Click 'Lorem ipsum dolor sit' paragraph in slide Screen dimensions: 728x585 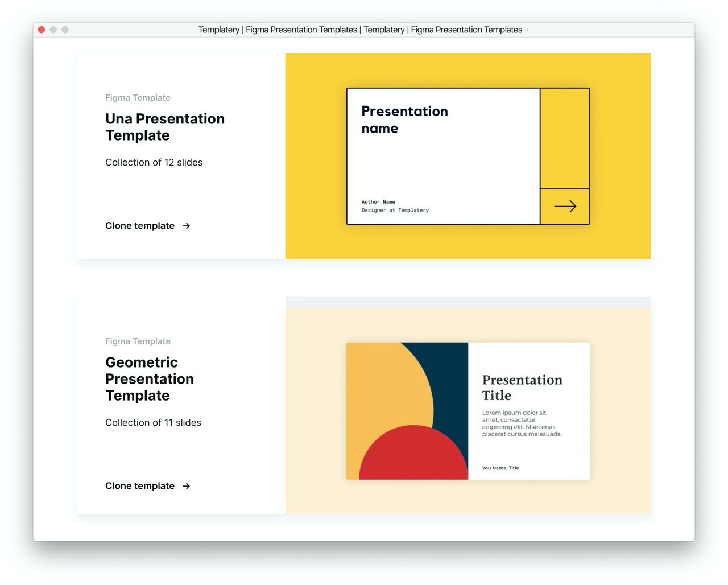pos(522,423)
